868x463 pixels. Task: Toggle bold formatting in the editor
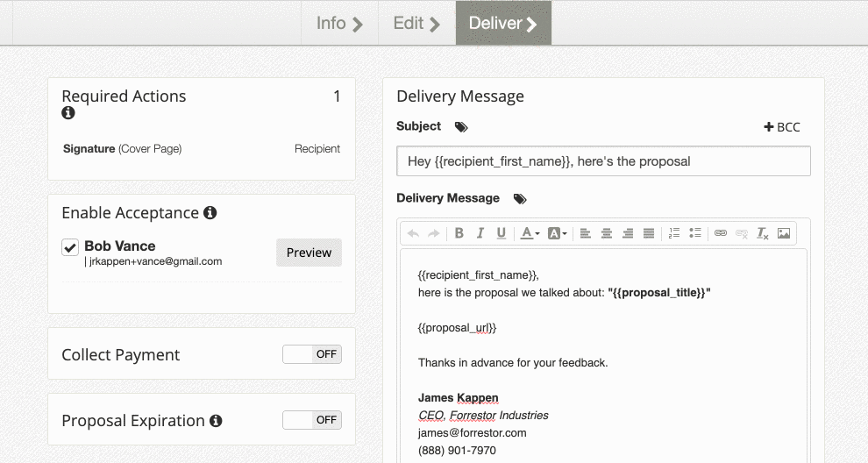[x=459, y=233]
